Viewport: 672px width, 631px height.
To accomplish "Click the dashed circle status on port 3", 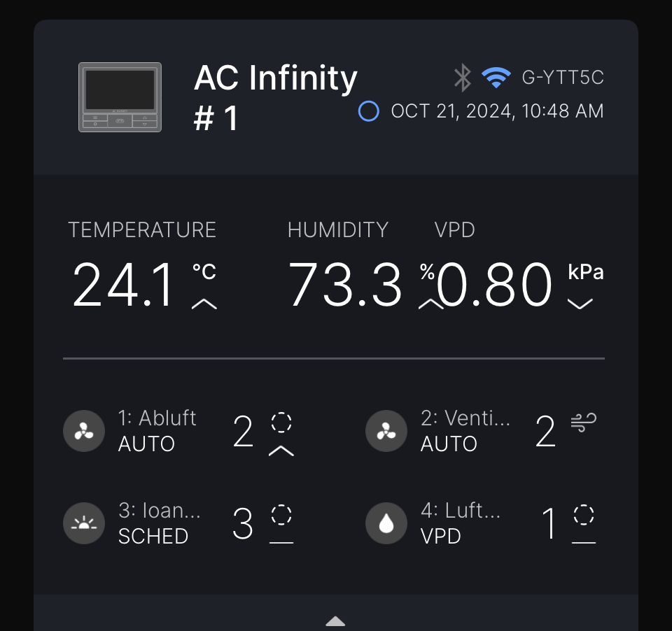I will (x=281, y=514).
